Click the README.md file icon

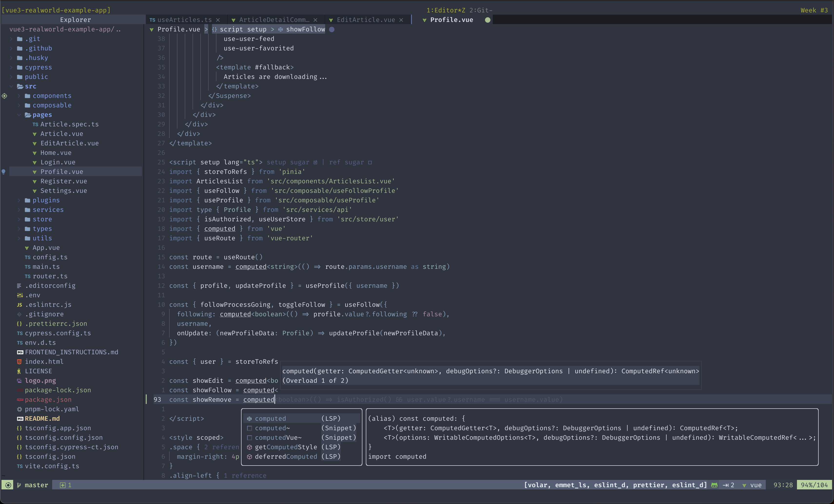20,419
